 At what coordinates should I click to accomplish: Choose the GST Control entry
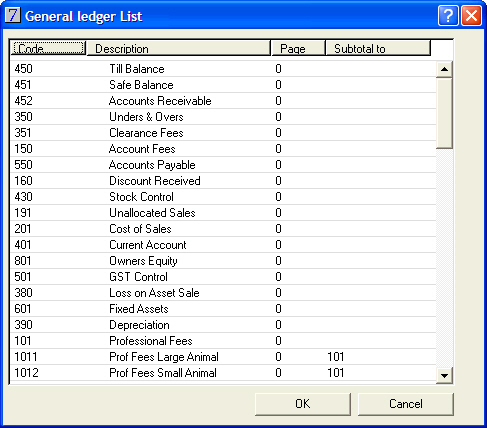point(223,277)
